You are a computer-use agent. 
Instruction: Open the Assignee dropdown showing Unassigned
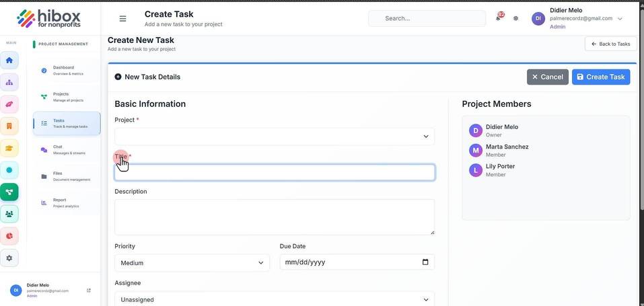(275, 299)
